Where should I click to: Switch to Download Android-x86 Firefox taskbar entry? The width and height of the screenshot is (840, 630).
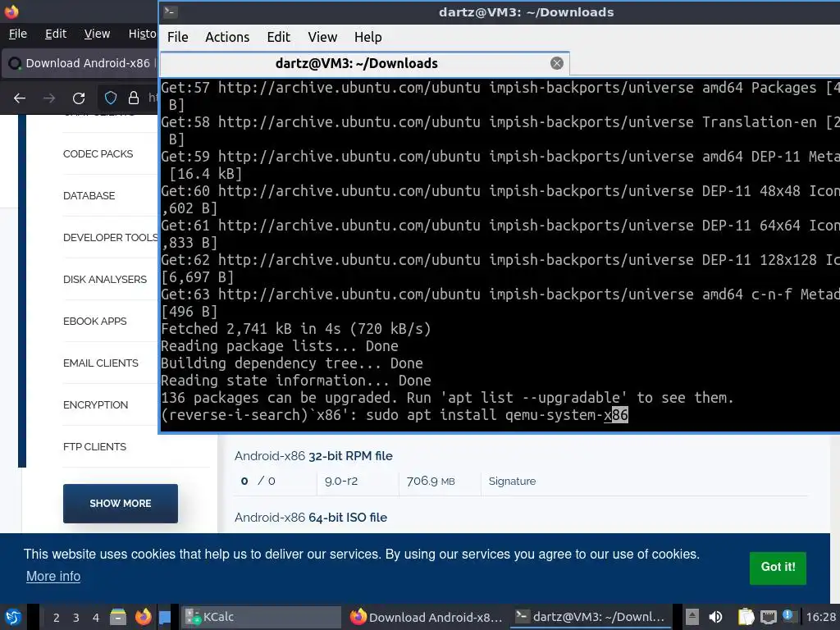click(x=427, y=617)
